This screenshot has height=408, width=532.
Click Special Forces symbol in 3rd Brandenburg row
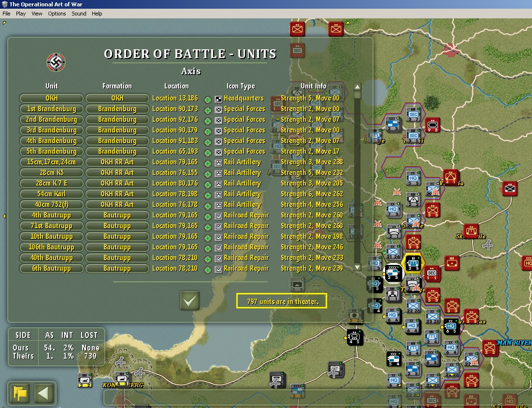[218, 131]
